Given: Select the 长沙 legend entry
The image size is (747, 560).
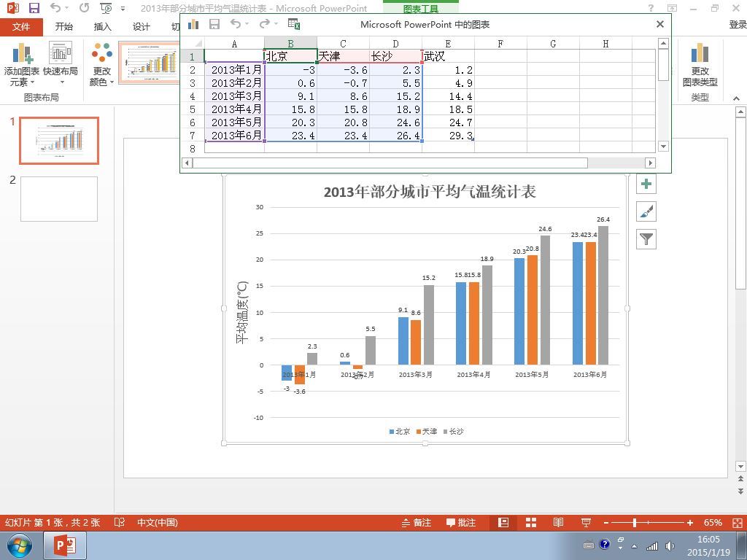Looking at the screenshot, I should 453,432.
